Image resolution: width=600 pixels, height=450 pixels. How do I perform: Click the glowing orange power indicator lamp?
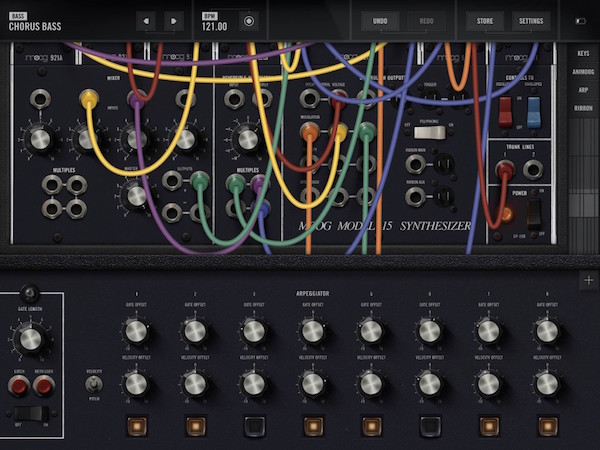(506, 215)
